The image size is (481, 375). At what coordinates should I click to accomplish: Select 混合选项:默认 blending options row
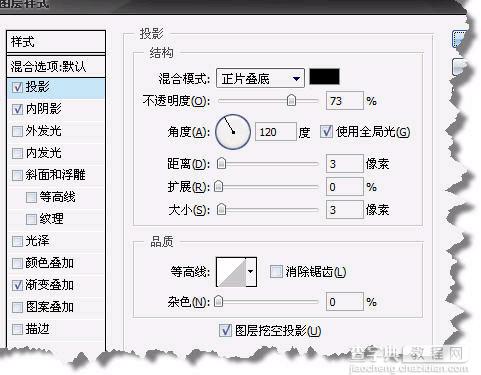point(56,66)
